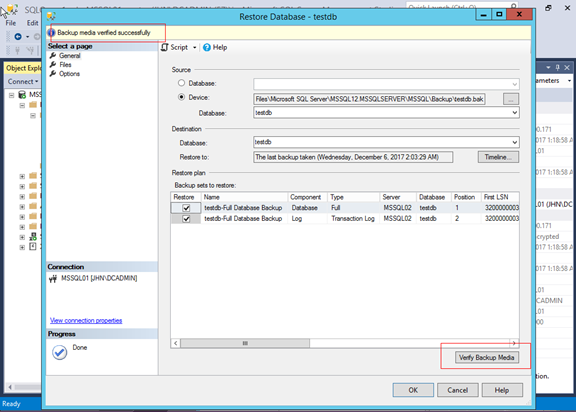Image resolution: width=576 pixels, height=412 pixels.
Task: Open Connect dropdown in Object Explorer
Action: 23,82
